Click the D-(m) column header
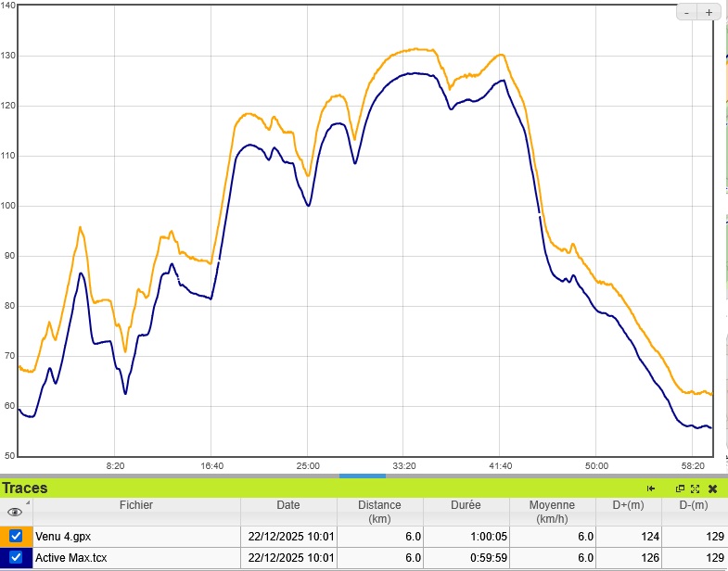 pyautogui.click(x=694, y=505)
